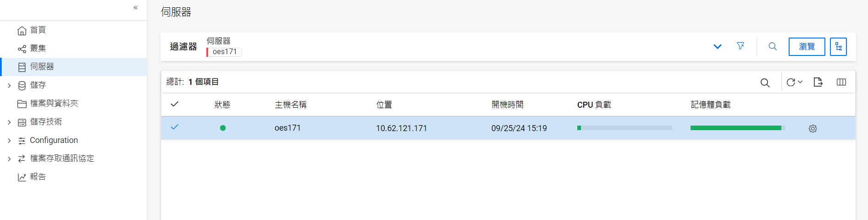Refresh the server table
Viewport: 868px width, 220px height.
point(791,82)
